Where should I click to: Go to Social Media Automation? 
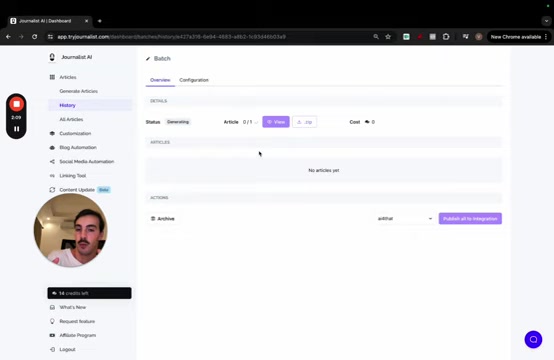point(87,162)
